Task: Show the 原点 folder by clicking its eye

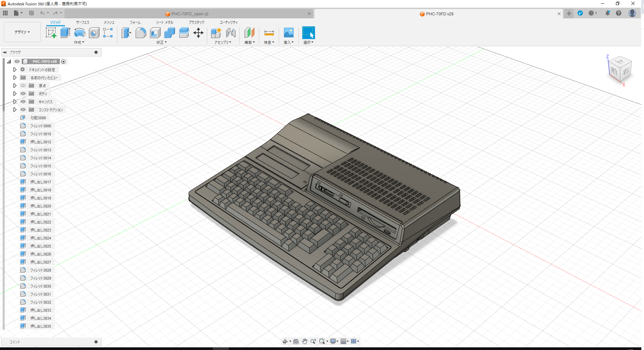Action: [x=23, y=85]
